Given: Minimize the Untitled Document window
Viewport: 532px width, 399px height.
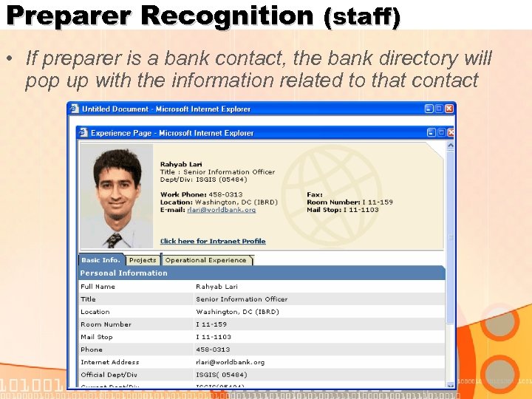Looking at the screenshot, I should tap(429, 109).
